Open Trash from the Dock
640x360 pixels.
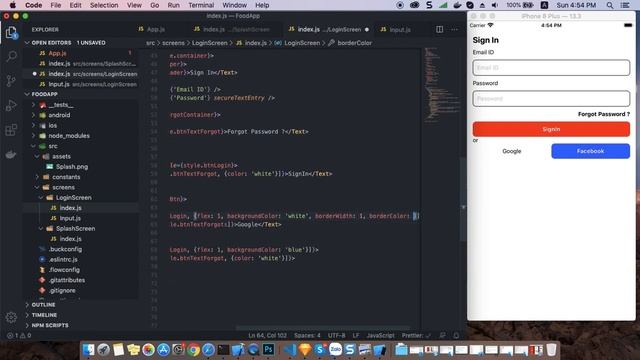pos(551,350)
